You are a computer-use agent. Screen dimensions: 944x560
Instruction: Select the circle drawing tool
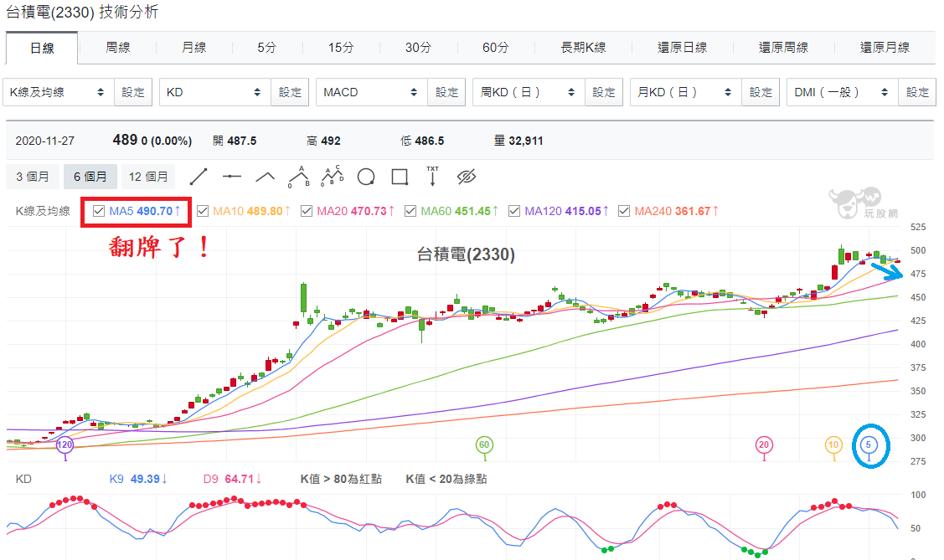coord(366,177)
